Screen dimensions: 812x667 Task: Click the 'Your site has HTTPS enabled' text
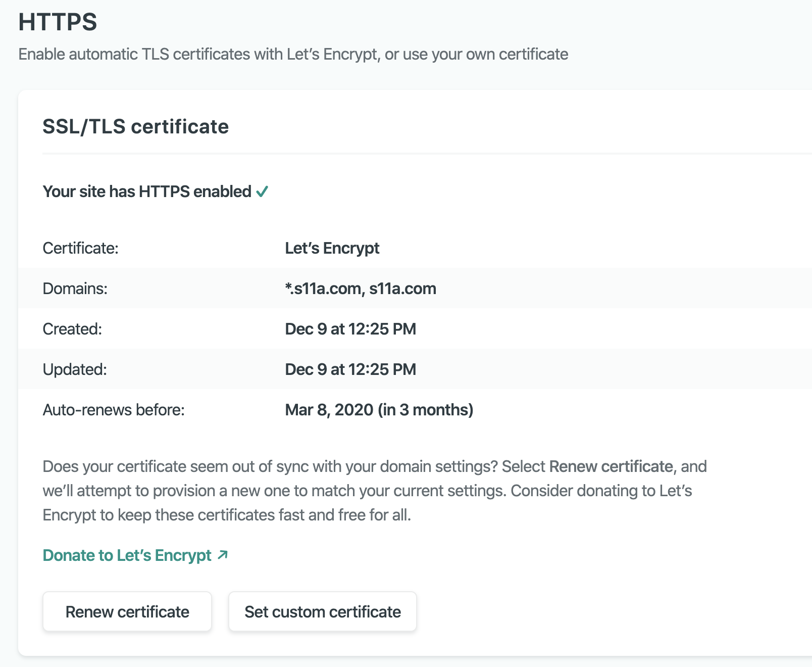[x=146, y=192]
